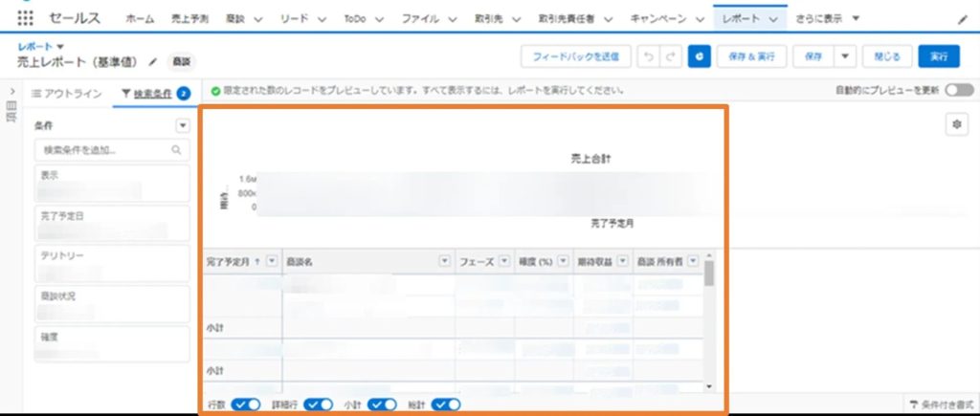Screen dimensions: 980x416
Task: Click the table vertical scrollbar thumb
Action: 709,274
